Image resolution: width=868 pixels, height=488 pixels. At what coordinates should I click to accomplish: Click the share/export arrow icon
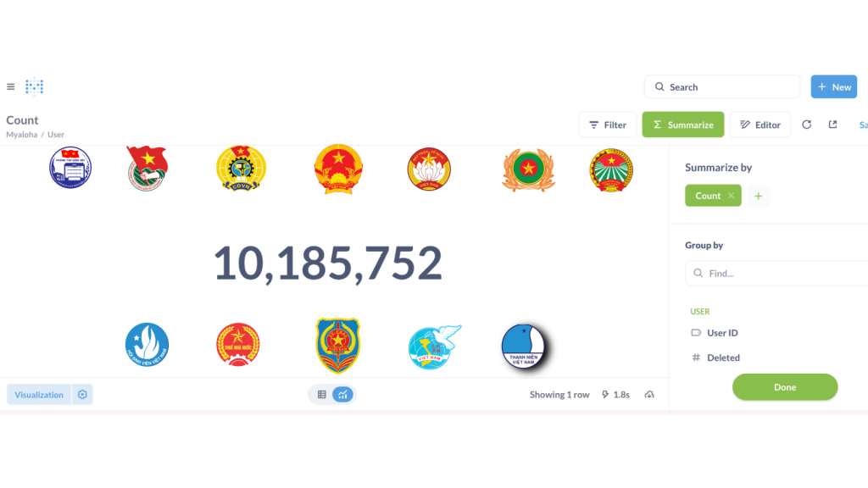click(x=832, y=125)
